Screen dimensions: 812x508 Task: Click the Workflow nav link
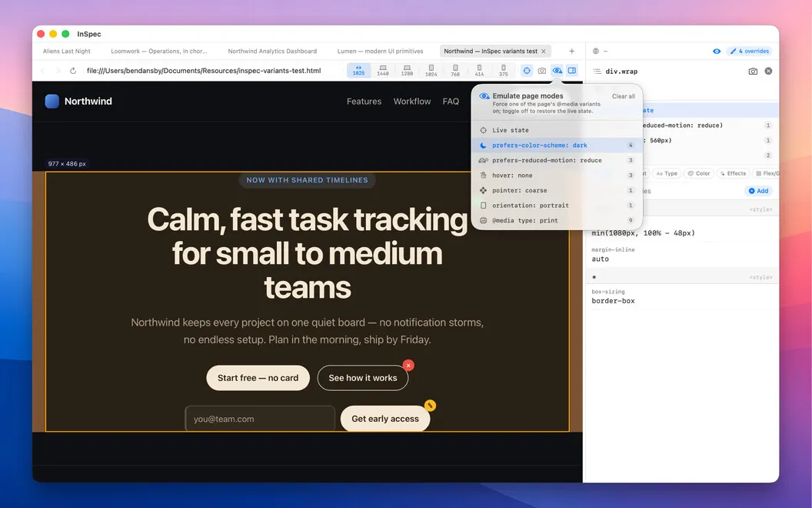412,102
